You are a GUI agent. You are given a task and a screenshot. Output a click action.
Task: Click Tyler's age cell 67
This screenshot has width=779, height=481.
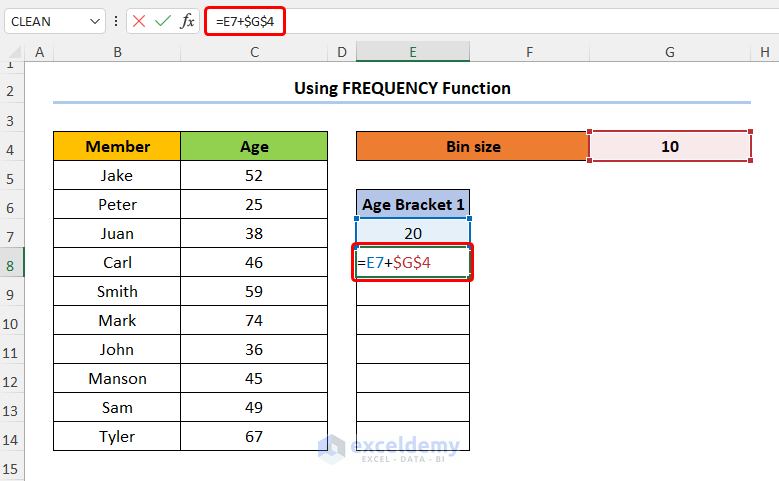click(x=254, y=436)
